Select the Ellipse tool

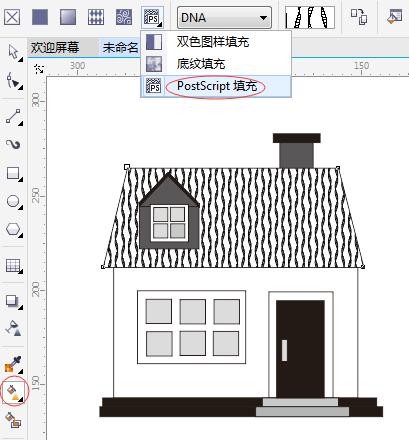[x=14, y=202]
